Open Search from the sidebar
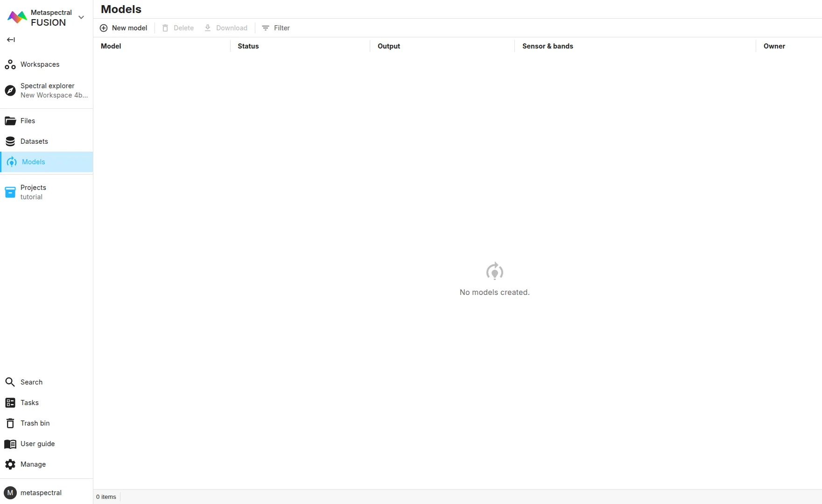This screenshot has height=504, width=822. pyautogui.click(x=31, y=382)
